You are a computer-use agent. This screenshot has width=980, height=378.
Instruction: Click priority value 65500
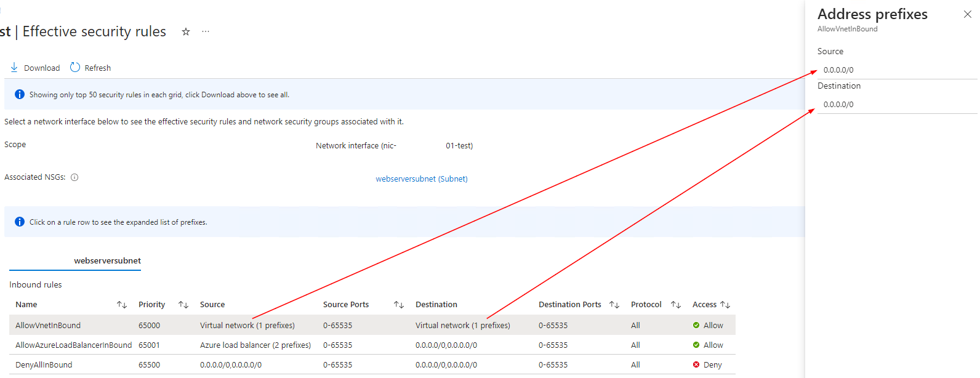click(x=149, y=365)
